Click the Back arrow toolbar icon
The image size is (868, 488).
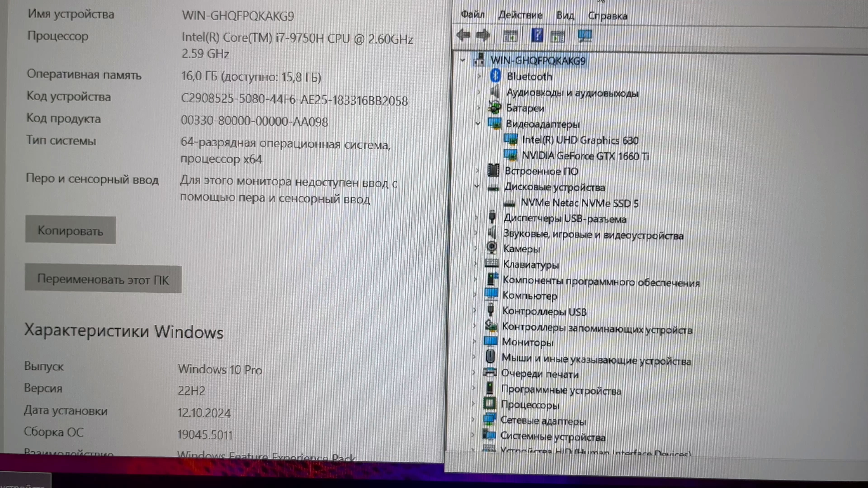pyautogui.click(x=464, y=35)
